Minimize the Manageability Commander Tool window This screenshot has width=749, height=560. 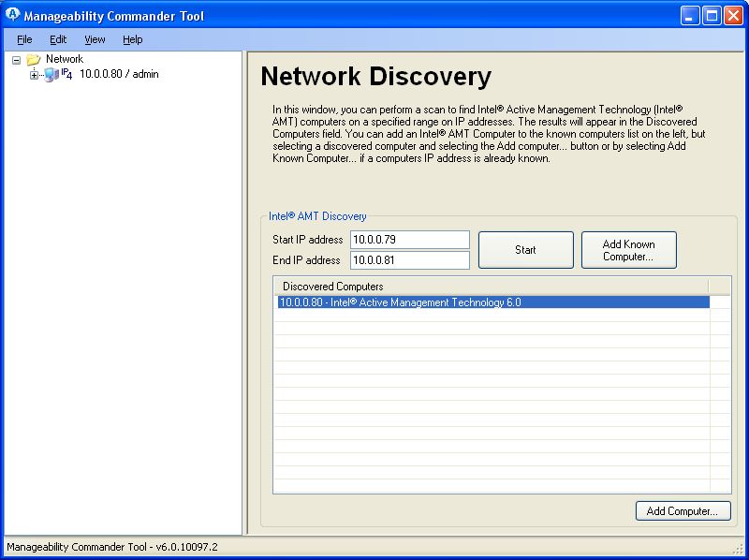[689, 15]
